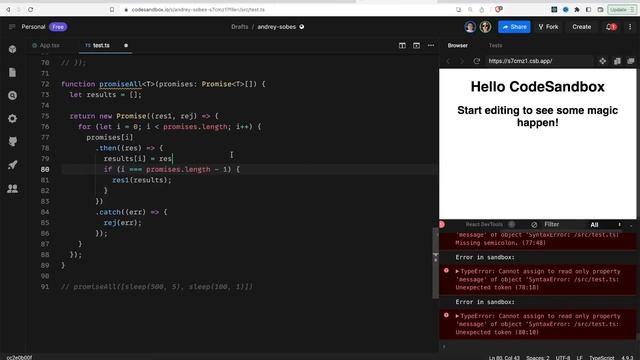
Task: Switch to the Browser preview tab
Action: click(458, 45)
